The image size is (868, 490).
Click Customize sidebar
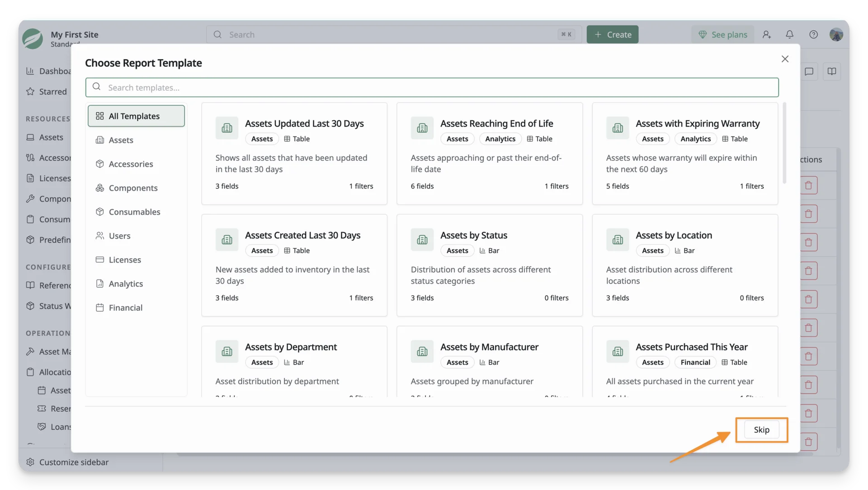(68, 462)
